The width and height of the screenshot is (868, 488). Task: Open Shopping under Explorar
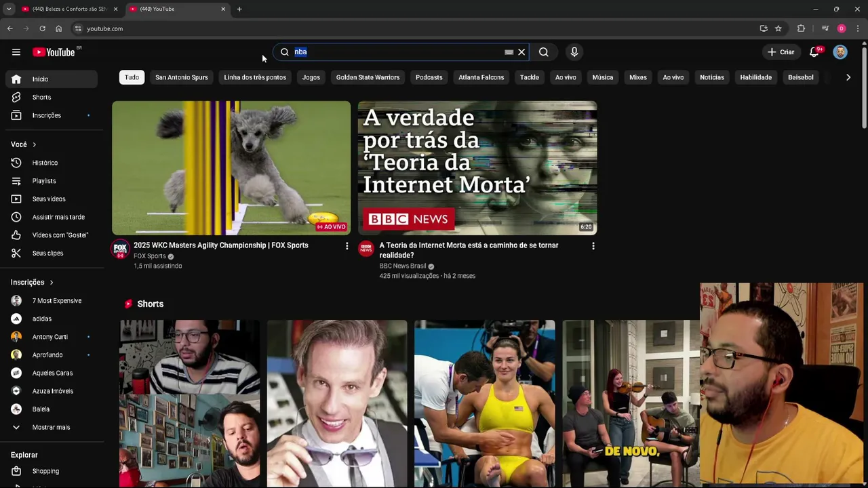pyautogui.click(x=52, y=471)
